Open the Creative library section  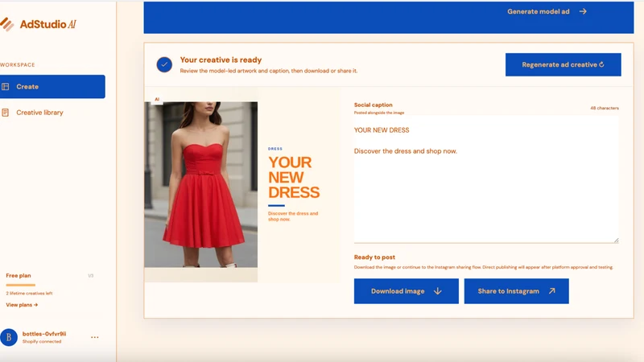point(39,113)
